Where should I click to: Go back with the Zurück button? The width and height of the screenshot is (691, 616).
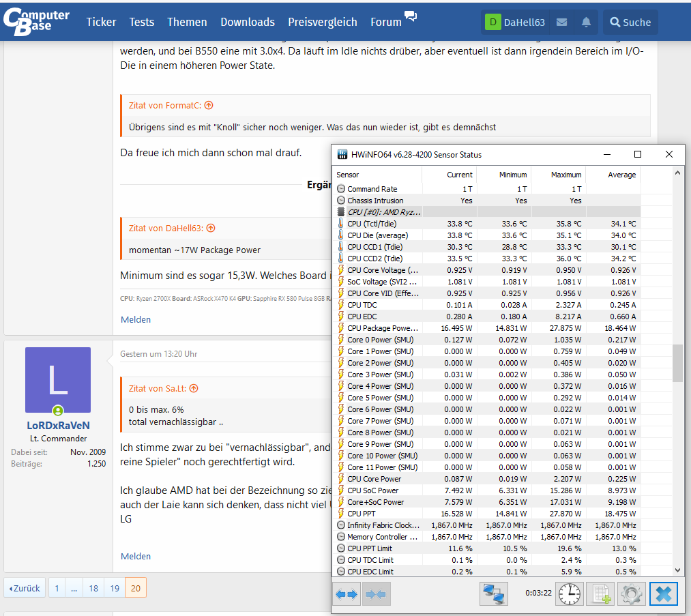coord(25,588)
